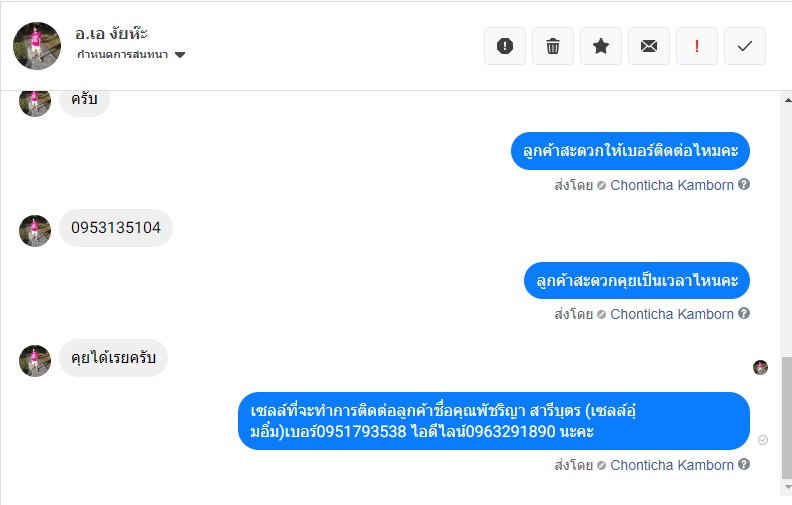Click the conversation assignment label text
The image size is (792, 505).
click(x=122, y=55)
